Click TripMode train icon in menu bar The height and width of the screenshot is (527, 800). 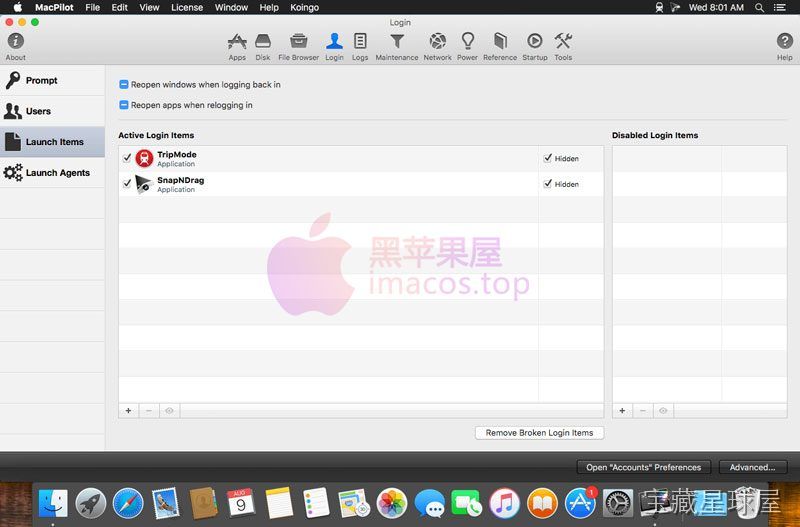click(659, 7)
